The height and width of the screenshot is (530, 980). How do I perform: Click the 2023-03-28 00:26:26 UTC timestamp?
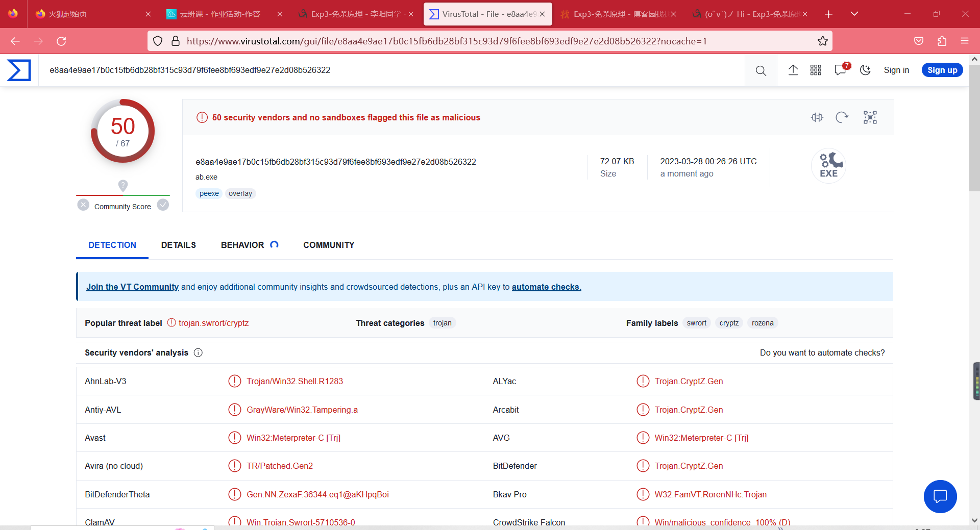point(708,161)
